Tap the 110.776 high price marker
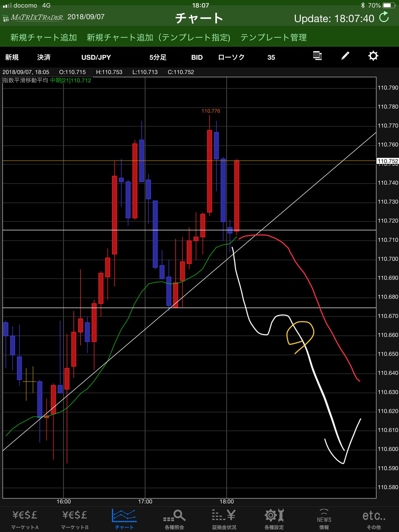Viewport: 399px width, 532px height. 211,111
